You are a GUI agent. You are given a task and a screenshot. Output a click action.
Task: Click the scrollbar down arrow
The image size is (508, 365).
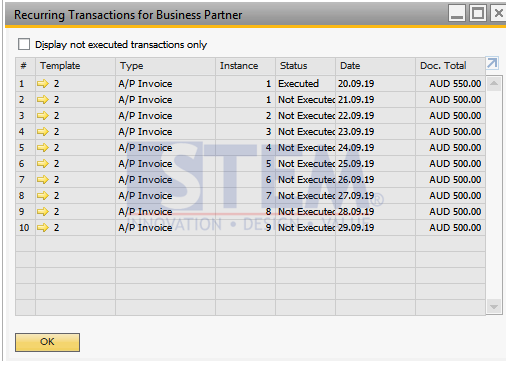[494, 306]
